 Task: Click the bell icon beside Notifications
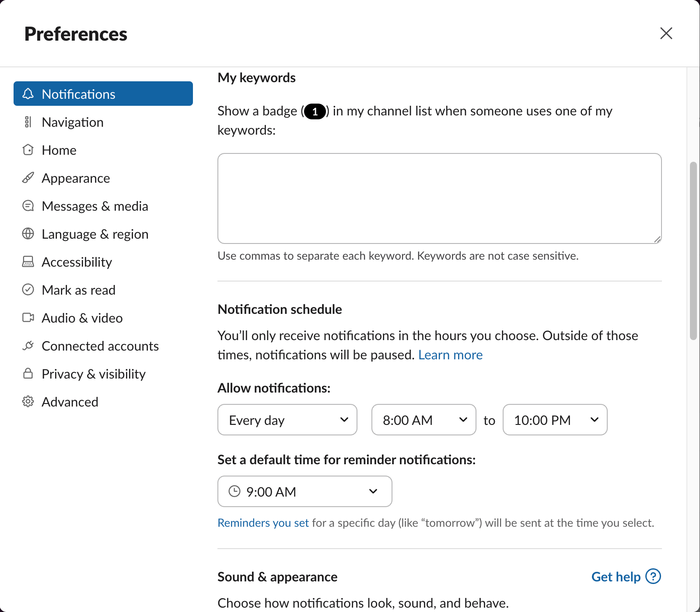pyautogui.click(x=28, y=94)
